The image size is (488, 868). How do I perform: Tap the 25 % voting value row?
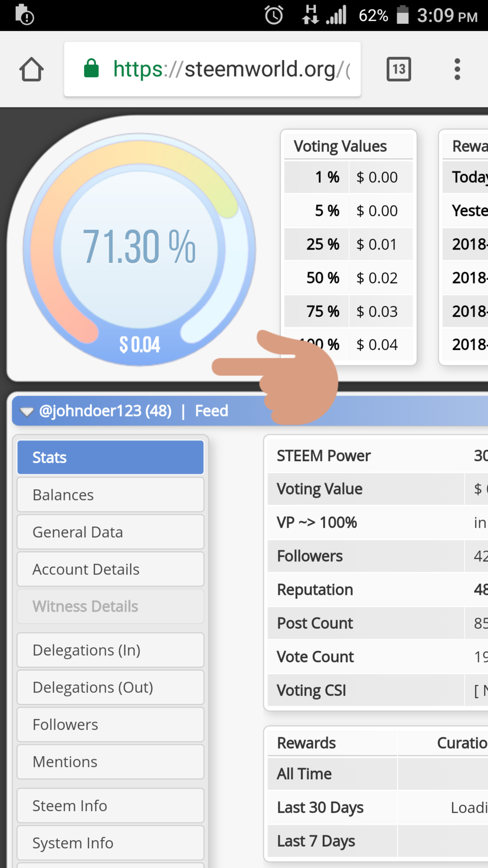coord(348,244)
